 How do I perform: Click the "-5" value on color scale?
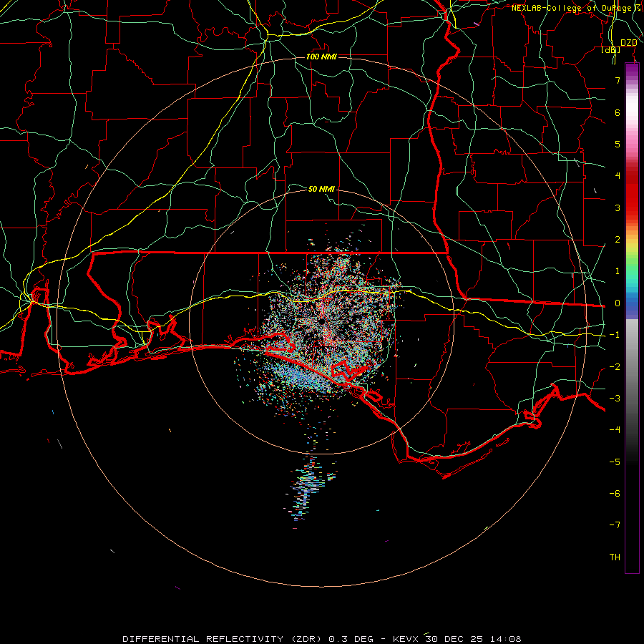click(615, 462)
